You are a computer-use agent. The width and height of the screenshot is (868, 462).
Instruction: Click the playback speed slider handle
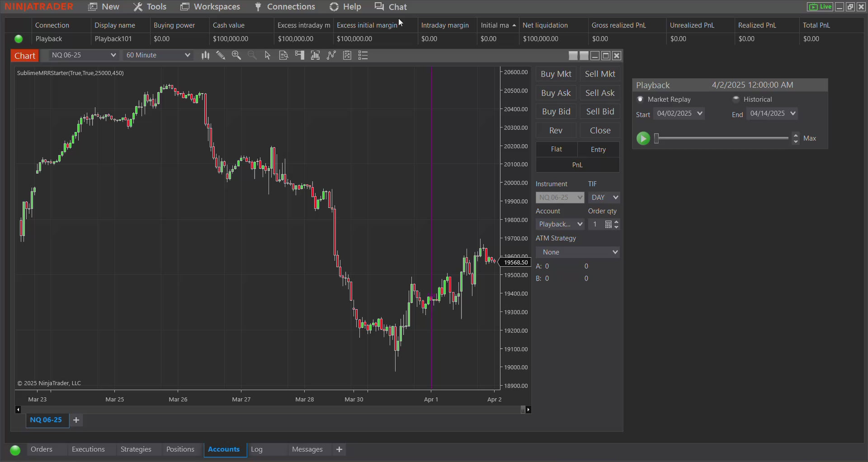[x=656, y=138]
